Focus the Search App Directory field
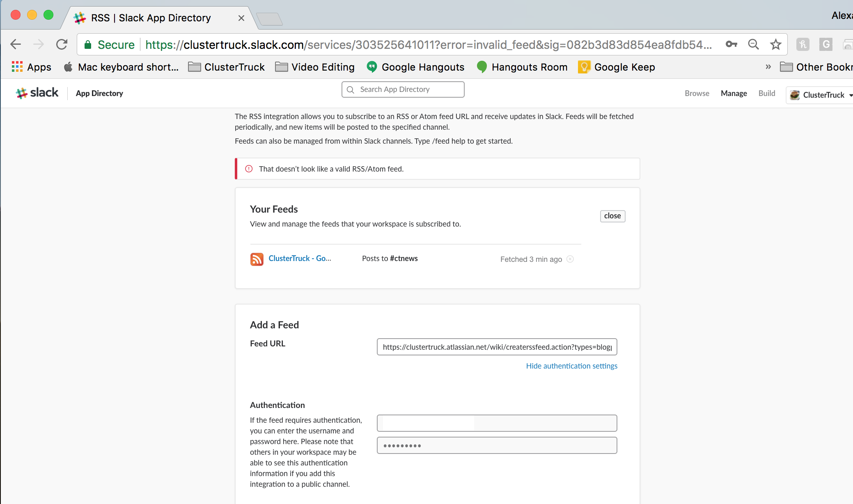 click(403, 89)
